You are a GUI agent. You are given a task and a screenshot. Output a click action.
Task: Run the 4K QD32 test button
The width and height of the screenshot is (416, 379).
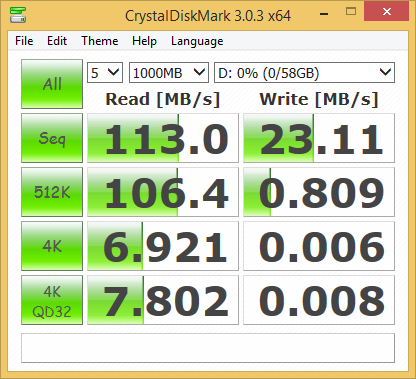pyautogui.click(x=52, y=300)
